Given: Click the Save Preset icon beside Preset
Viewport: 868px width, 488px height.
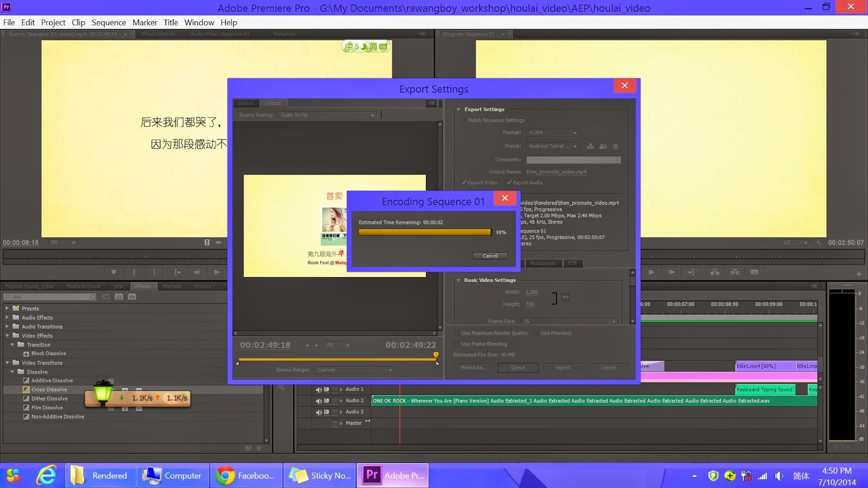Looking at the screenshot, I should [590, 146].
